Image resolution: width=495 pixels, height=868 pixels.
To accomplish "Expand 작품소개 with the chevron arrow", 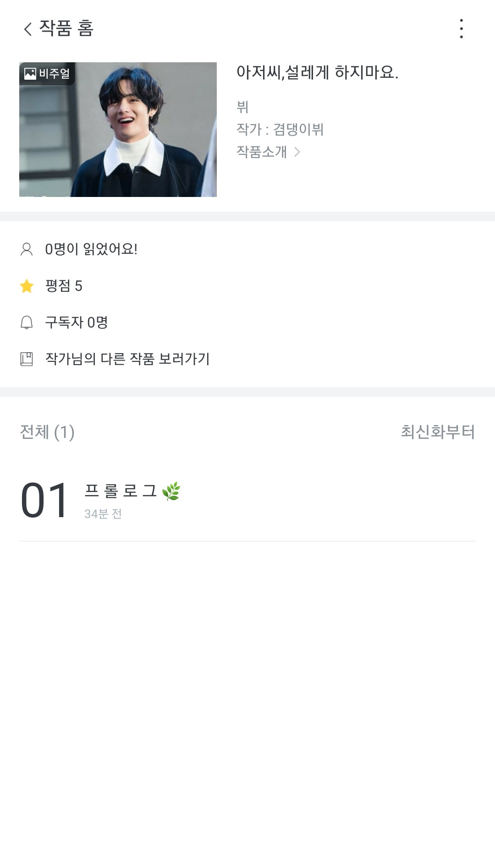I will pos(297,152).
